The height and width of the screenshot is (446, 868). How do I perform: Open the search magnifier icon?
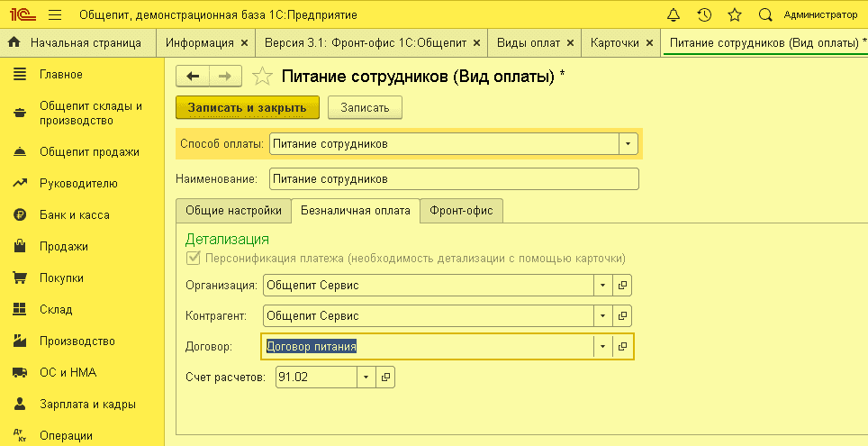[x=765, y=15]
